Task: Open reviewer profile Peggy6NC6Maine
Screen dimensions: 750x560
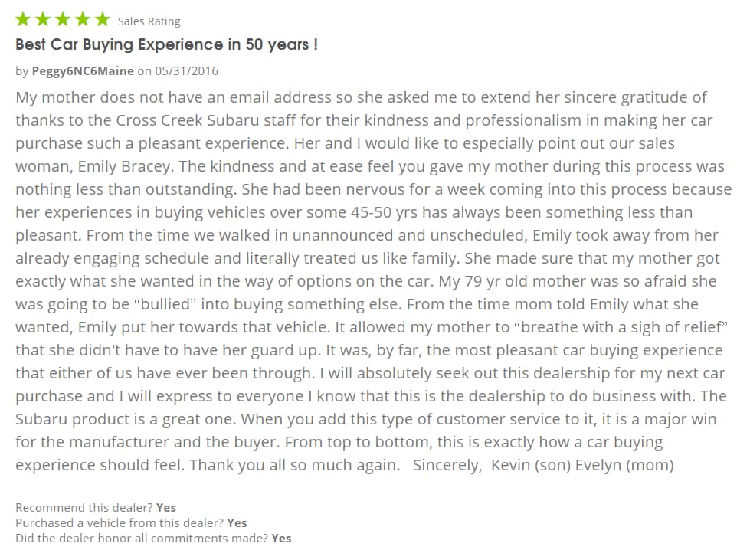Action: (x=83, y=71)
